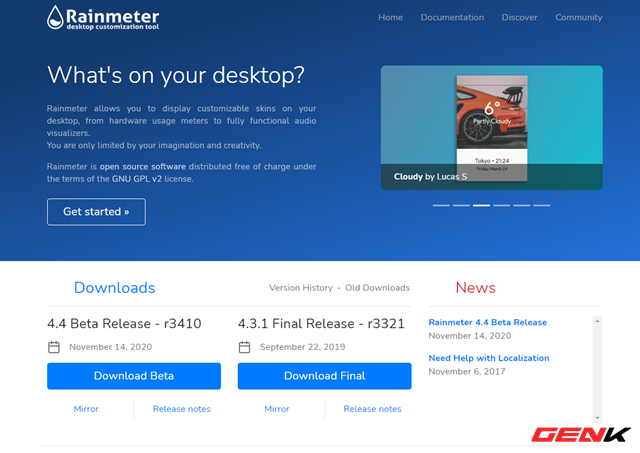This screenshot has width=640, height=453.
Task: Read the Rainmeter 4.4 Beta Release news
Action: click(487, 322)
